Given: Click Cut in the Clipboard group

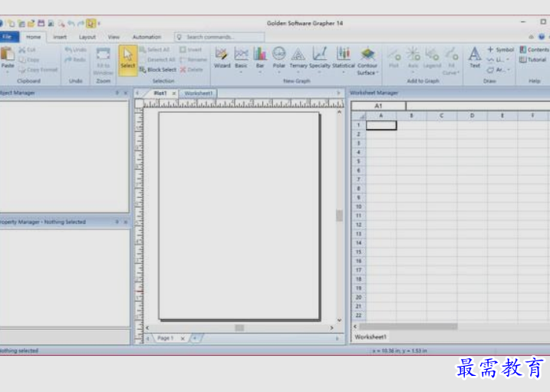Looking at the screenshot, I should tap(28, 49).
